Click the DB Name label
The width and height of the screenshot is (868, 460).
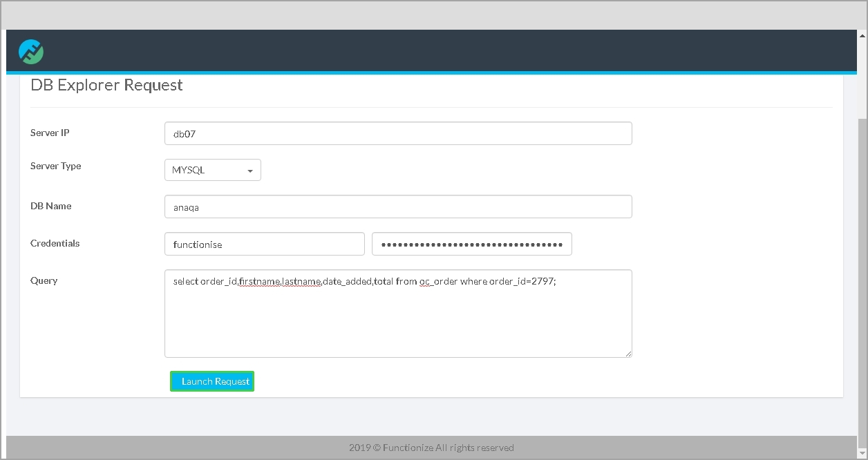[x=50, y=206]
